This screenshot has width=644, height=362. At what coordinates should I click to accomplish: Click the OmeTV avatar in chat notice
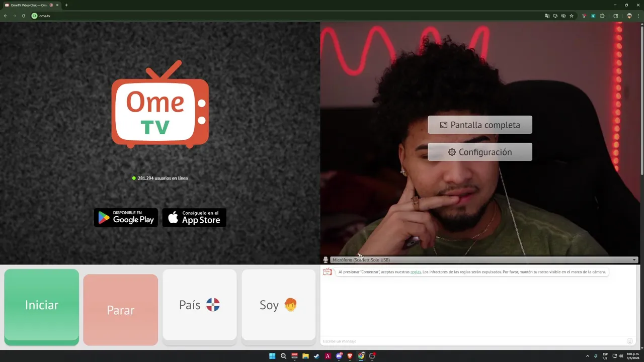click(x=328, y=272)
